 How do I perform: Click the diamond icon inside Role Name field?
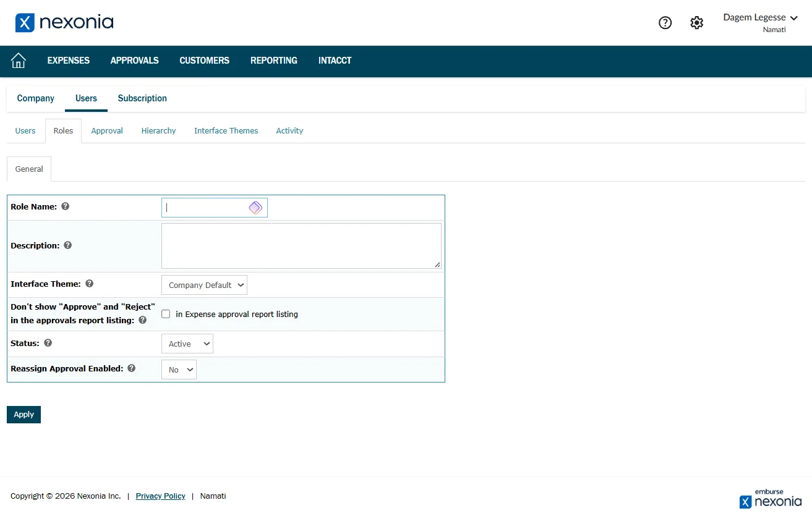255,208
